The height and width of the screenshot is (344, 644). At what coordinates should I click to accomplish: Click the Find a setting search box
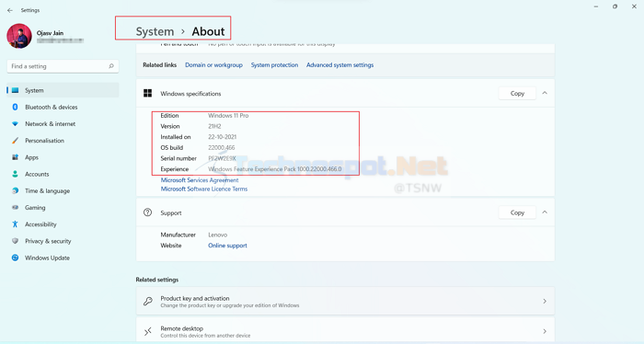[x=63, y=66]
